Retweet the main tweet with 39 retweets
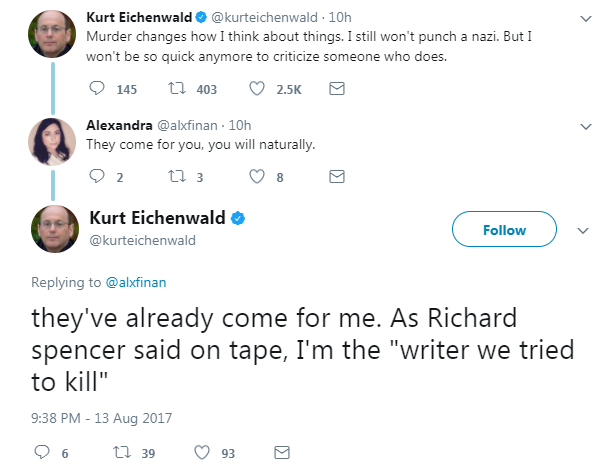This screenshot has width=609, height=472. [x=122, y=452]
